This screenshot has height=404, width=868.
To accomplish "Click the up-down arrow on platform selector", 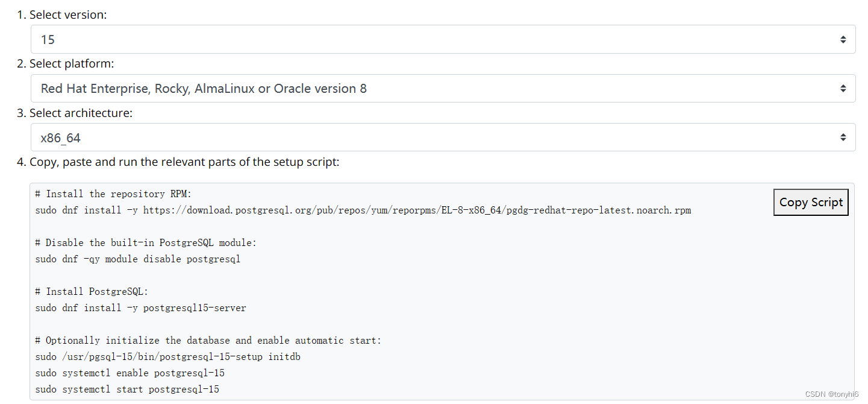I will (843, 88).
